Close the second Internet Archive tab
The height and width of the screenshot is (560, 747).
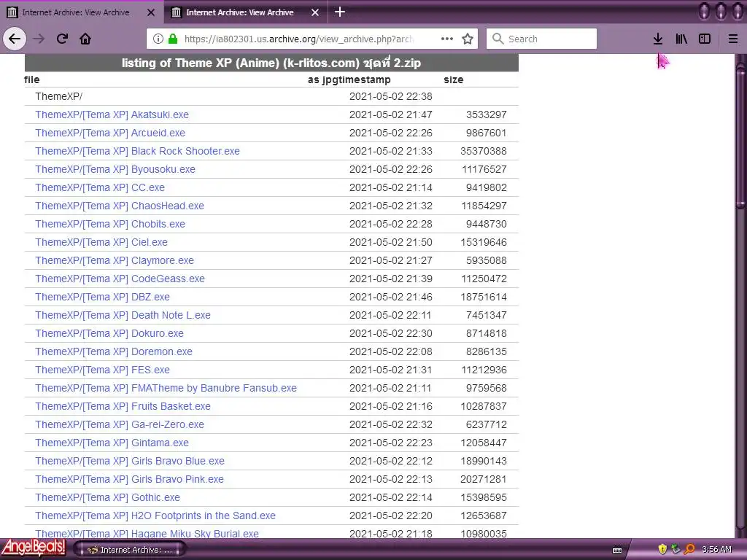click(x=315, y=12)
